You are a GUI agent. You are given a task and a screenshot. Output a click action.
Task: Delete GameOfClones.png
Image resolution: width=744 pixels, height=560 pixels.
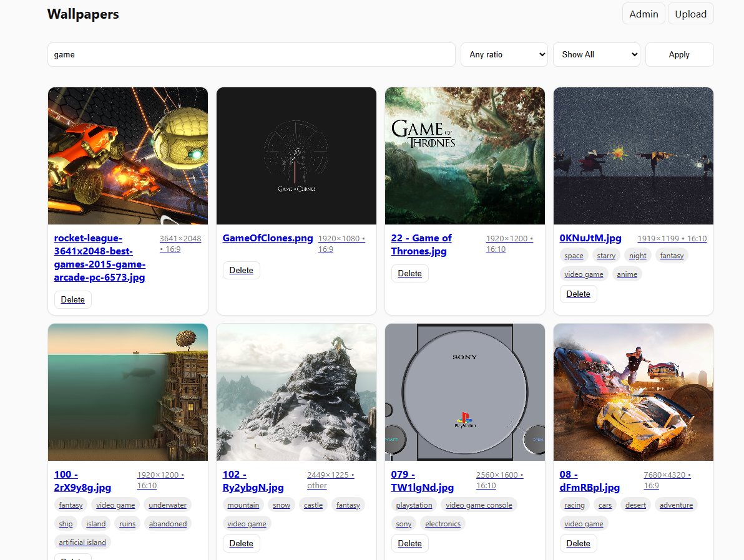click(x=241, y=270)
